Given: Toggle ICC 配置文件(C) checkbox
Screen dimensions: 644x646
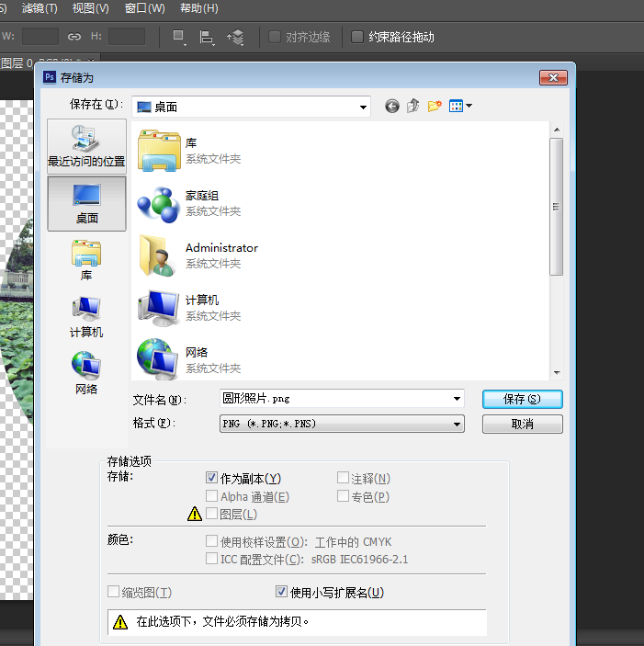Looking at the screenshot, I should pyautogui.click(x=211, y=559).
